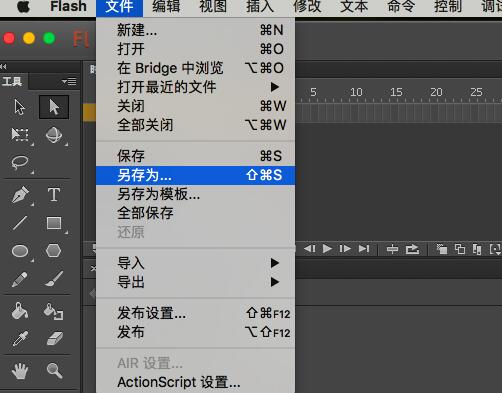502x393 pixels.
Task: Select the Hand tool
Action: point(20,371)
